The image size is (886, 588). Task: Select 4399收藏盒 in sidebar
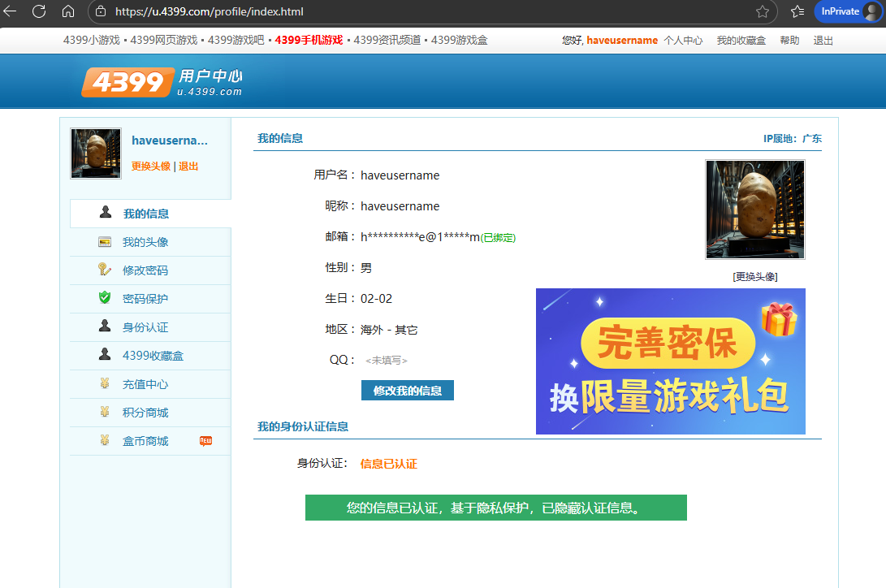coord(147,356)
